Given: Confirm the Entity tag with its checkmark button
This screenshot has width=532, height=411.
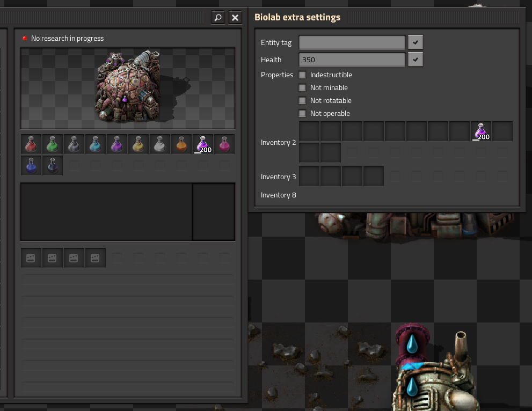Looking at the screenshot, I should 416,42.
